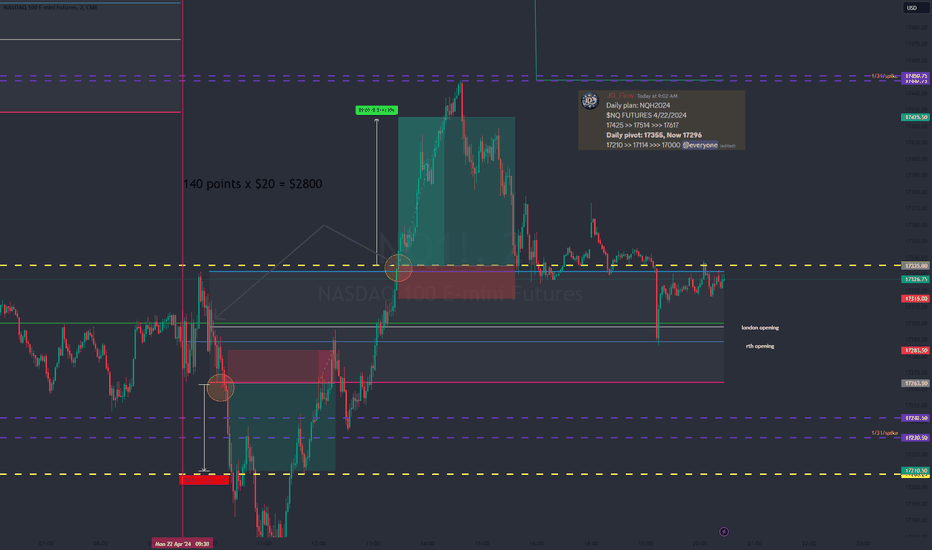The width and height of the screenshot is (932, 550).
Task: Click the 17263.50 gray price label
Action: pyautogui.click(x=915, y=383)
